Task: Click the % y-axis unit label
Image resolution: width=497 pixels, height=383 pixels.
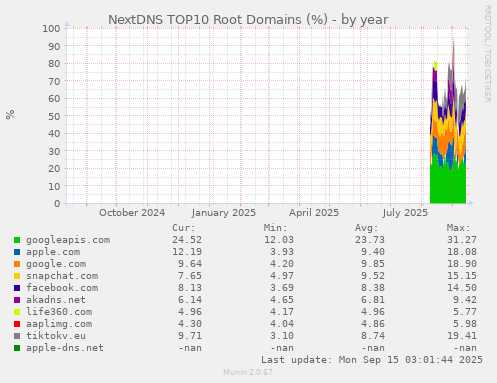Action: coord(10,114)
